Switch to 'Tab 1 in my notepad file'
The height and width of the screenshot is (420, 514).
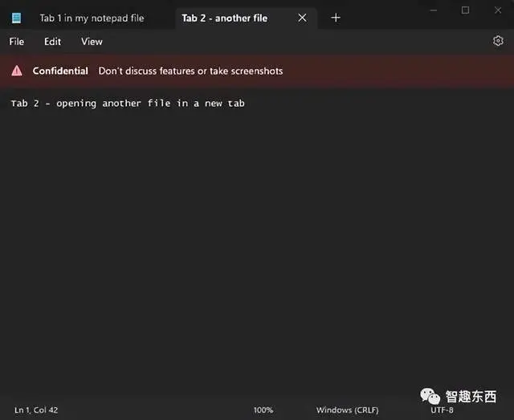[92, 18]
